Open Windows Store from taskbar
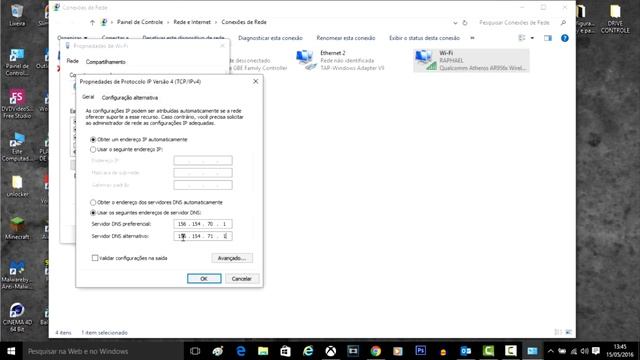This screenshot has width=640, height=360. click(285, 351)
